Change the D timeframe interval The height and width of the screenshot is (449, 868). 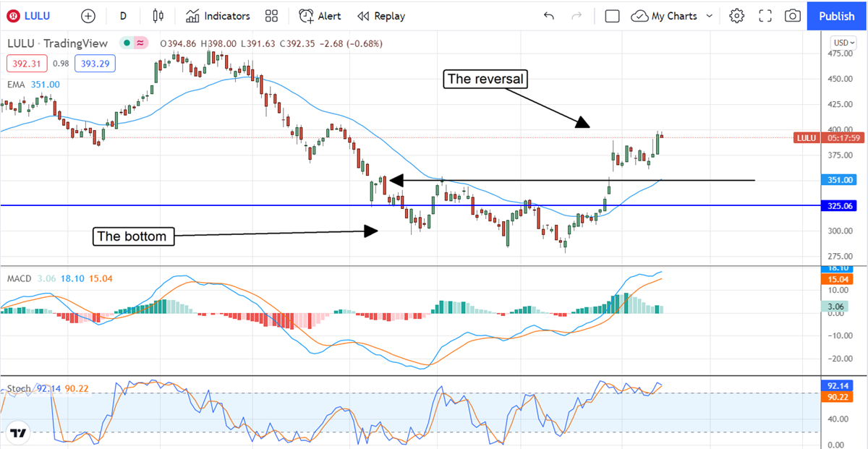pyautogui.click(x=123, y=16)
